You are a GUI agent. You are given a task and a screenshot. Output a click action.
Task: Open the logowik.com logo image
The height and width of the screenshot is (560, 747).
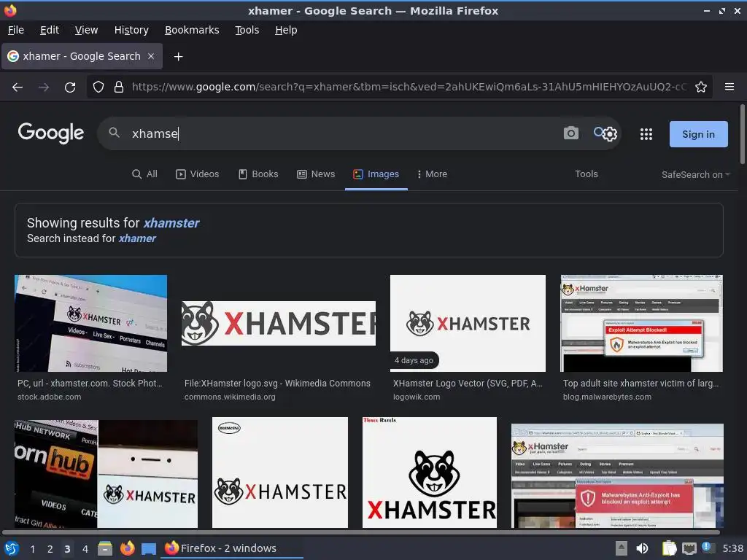(468, 323)
